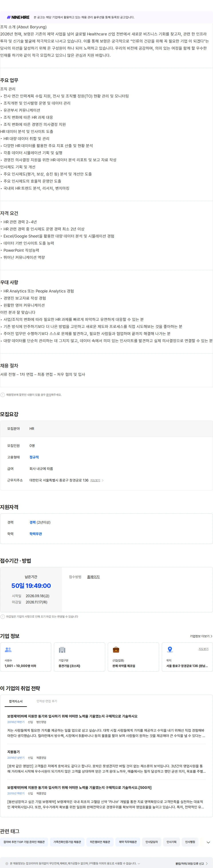Click the 중견기업 (코스피) text
Screen dimensions: 213x868
(x=69, y=666)
